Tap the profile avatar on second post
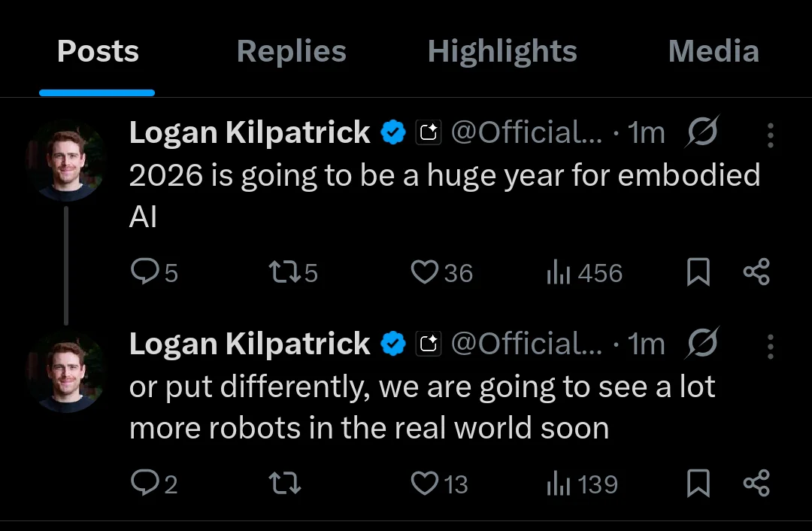The image size is (812, 531). 66,372
